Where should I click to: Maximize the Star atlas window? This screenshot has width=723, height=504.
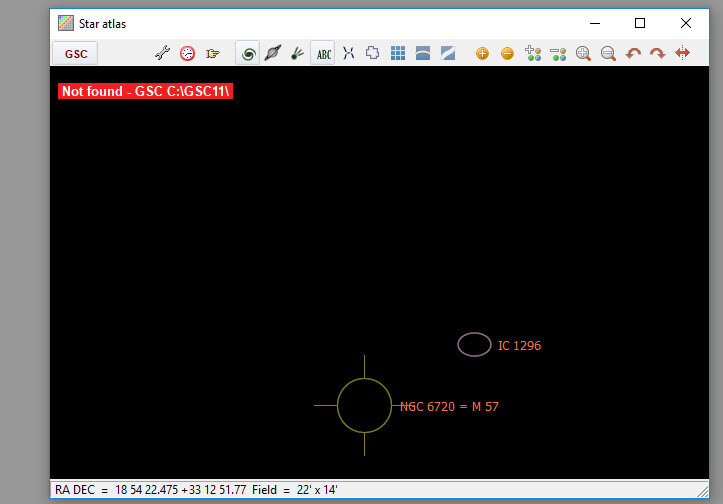tap(640, 23)
